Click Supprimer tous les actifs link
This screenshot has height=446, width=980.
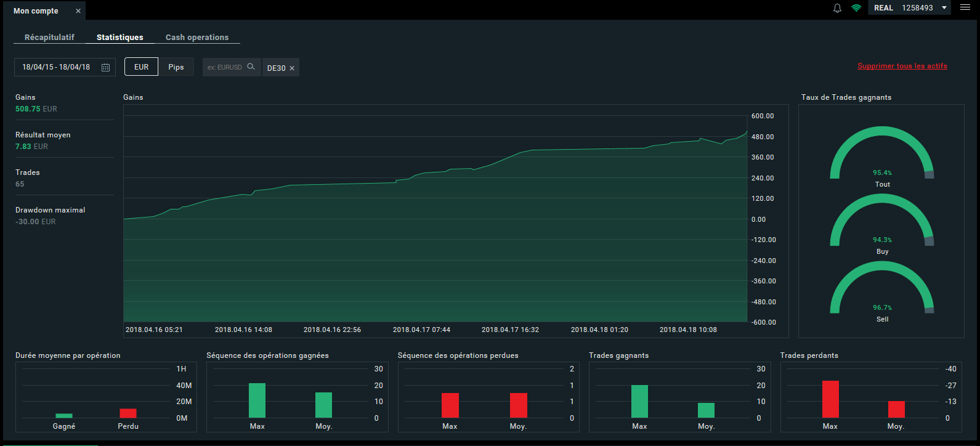point(902,66)
